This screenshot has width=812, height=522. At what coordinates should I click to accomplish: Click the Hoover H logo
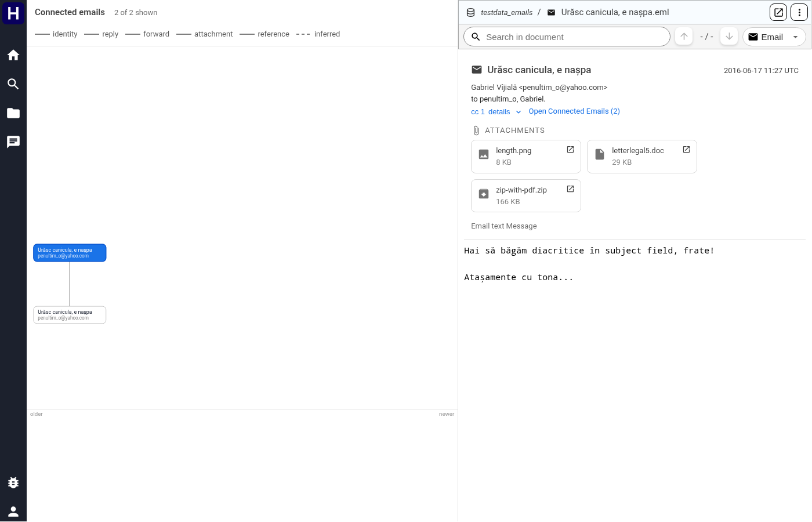pyautogui.click(x=13, y=13)
